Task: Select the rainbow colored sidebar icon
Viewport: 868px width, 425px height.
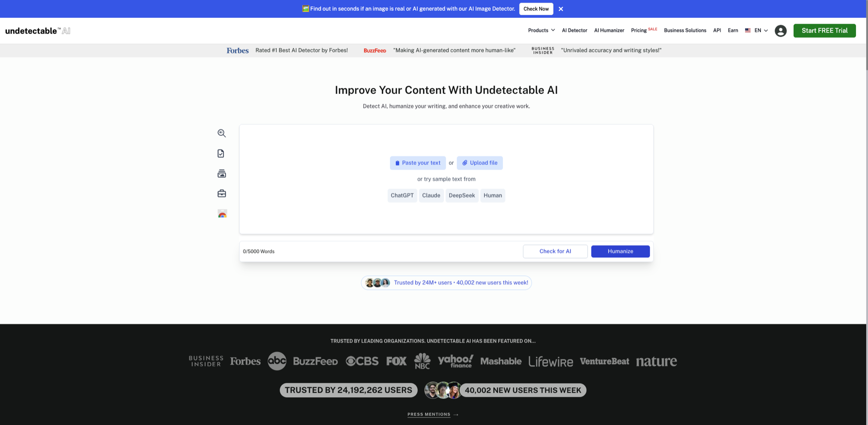Action: [x=222, y=213]
